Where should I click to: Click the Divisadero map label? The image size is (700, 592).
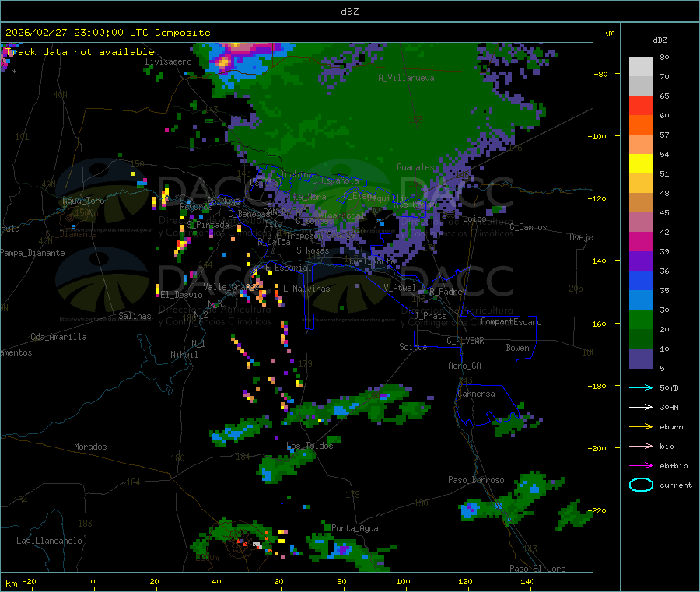pyautogui.click(x=168, y=61)
